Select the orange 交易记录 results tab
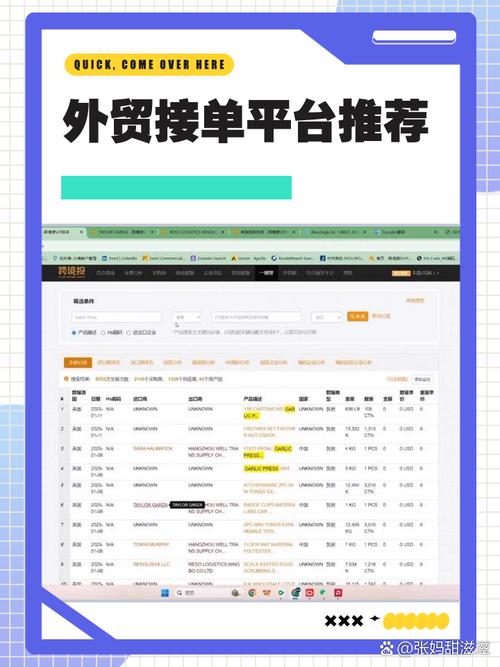Viewport: 500px width, 667px height. (78, 362)
